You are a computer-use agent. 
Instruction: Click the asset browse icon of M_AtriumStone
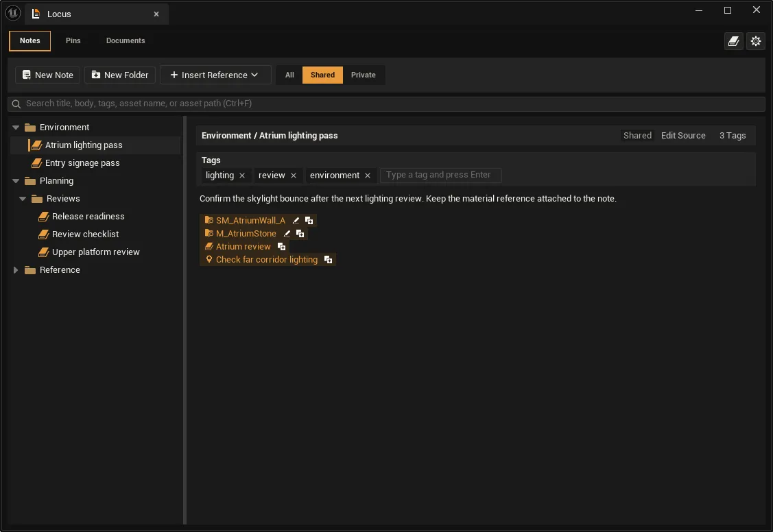point(209,234)
